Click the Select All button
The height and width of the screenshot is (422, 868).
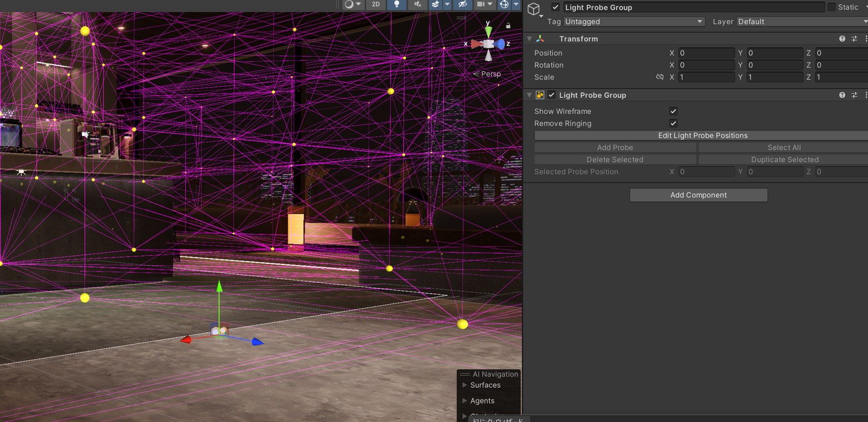pyautogui.click(x=784, y=148)
